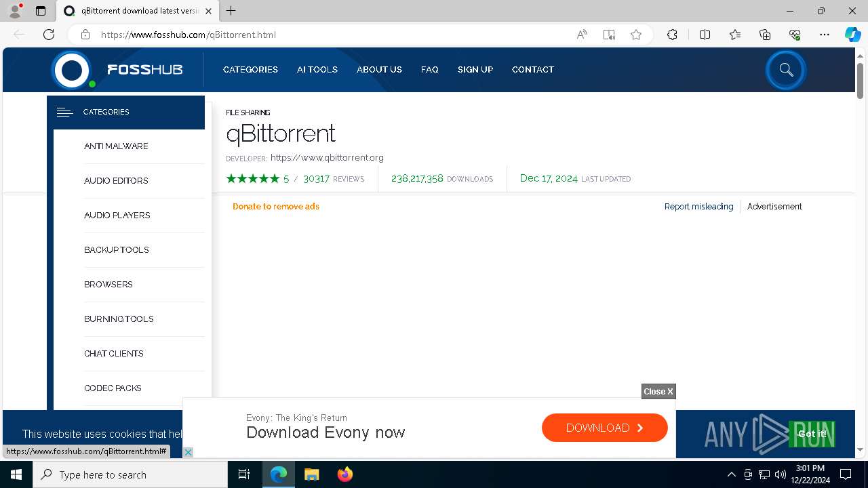Screen dimensions: 868x488
Task: Open AI TOOLS navigation item
Action: (317, 70)
